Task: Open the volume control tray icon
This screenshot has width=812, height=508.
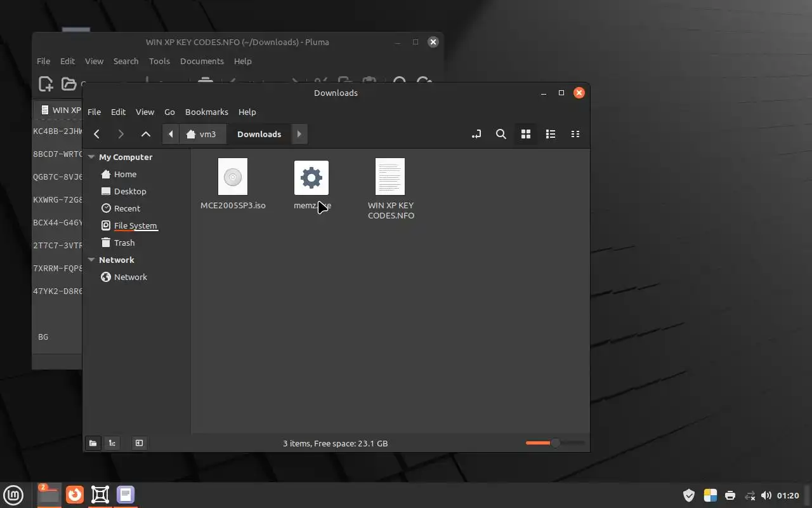Action: [x=766, y=495]
